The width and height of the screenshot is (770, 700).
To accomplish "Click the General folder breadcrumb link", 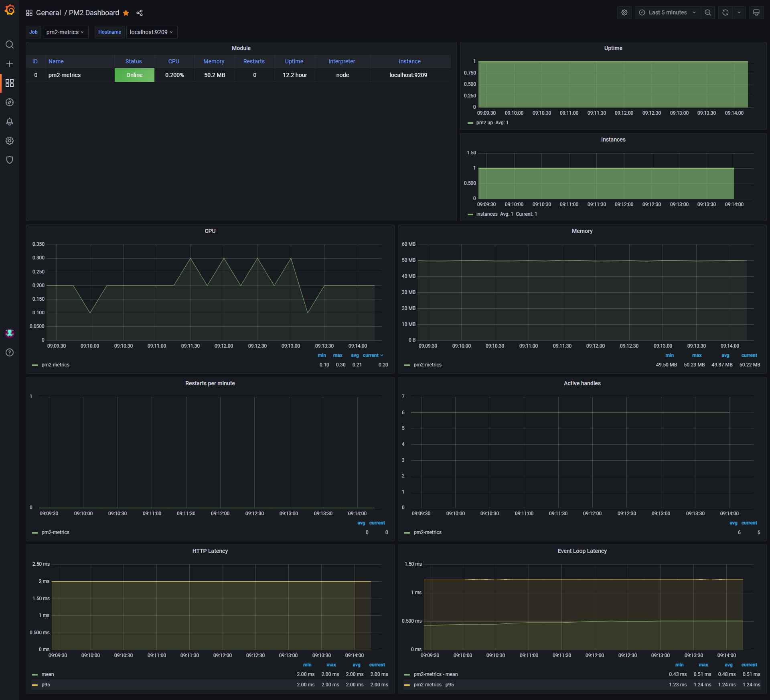I will coord(49,13).
